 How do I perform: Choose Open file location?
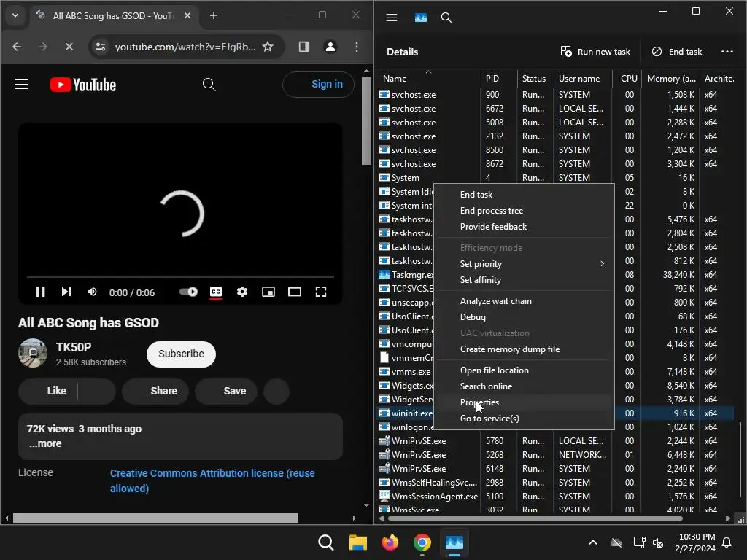(495, 370)
